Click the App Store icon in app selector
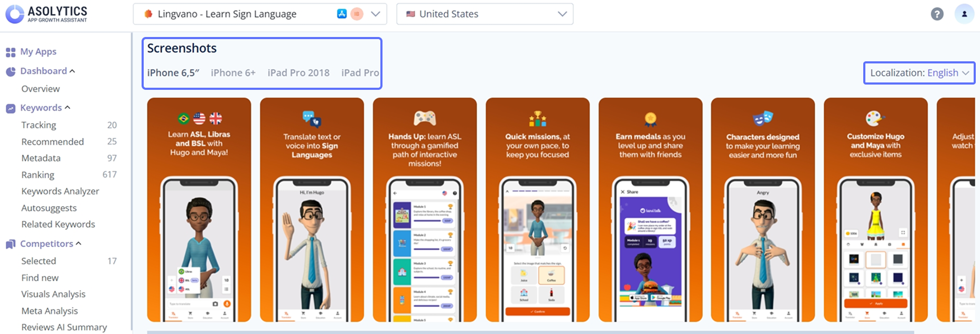The image size is (980, 334). 342,14
